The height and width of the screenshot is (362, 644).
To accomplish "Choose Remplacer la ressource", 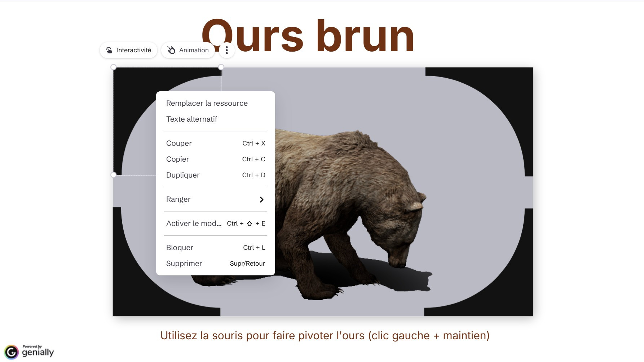I will click(x=215, y=103).
